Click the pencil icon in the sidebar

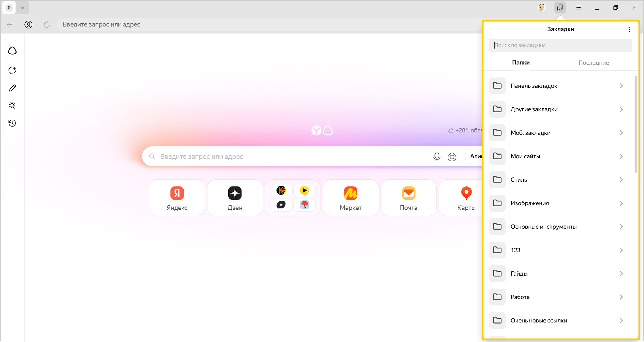[x=12, y=88]
